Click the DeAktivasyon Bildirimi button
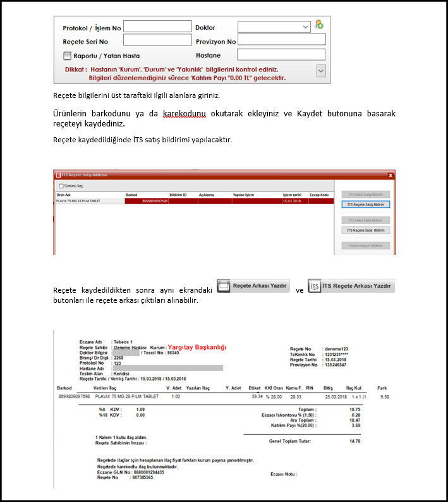 tap(365, 246)
